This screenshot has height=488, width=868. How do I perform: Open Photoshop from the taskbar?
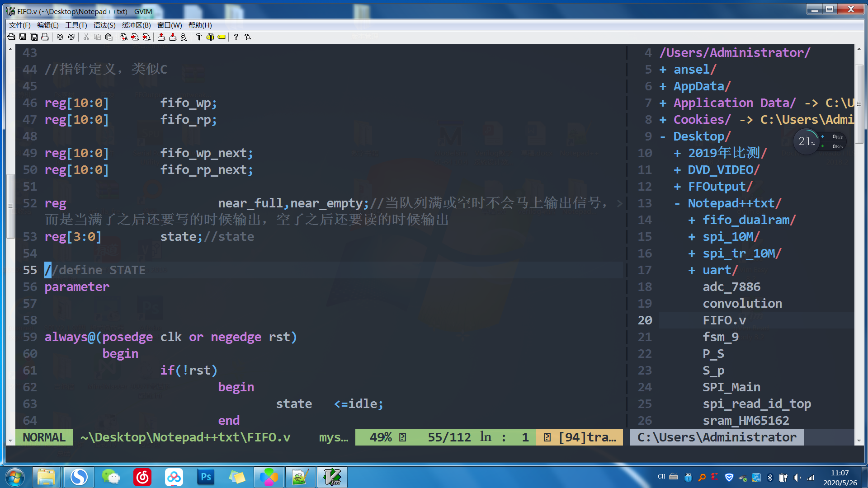pos(206,477)
